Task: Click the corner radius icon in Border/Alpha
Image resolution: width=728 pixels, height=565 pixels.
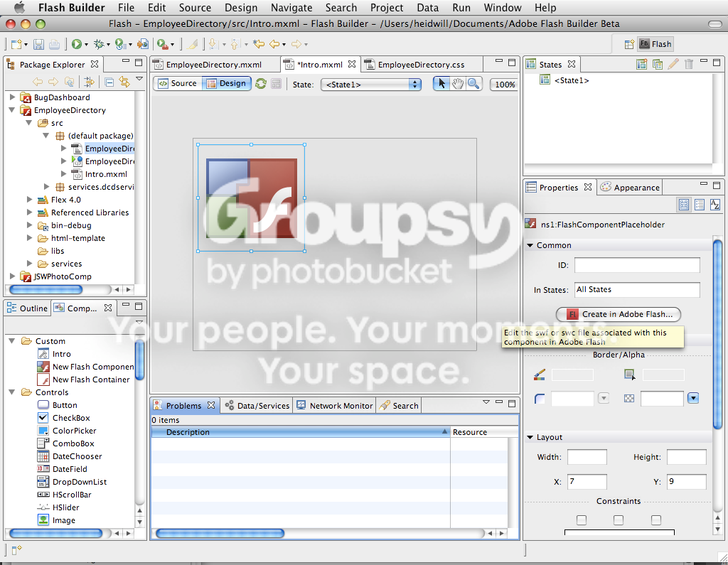Action: (x=540, y=398)
